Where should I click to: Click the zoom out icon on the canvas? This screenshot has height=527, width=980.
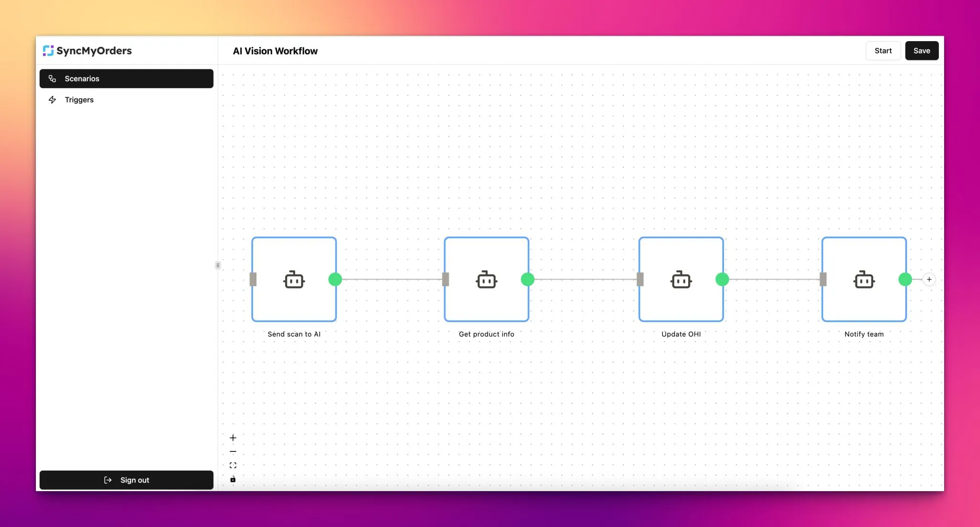click(x=233, y=451)
